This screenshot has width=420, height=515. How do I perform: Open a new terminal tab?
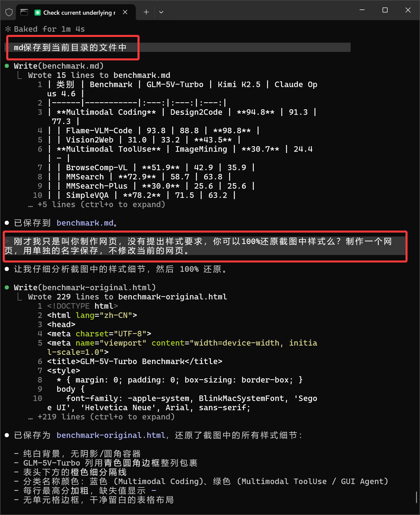(x=146, y=12)
